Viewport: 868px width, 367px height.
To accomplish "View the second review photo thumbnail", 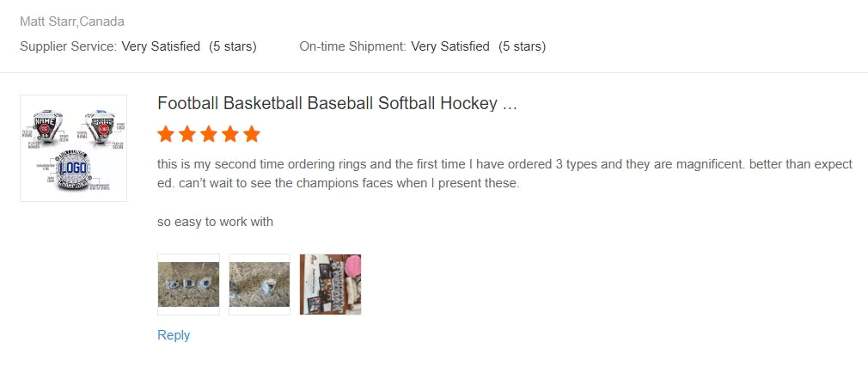I will (x=260, y=284).
